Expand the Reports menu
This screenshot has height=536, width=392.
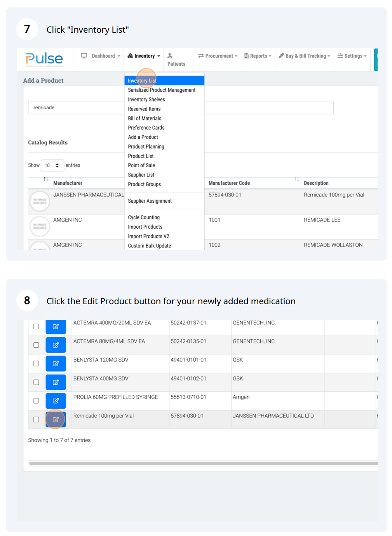pos(258,56)
